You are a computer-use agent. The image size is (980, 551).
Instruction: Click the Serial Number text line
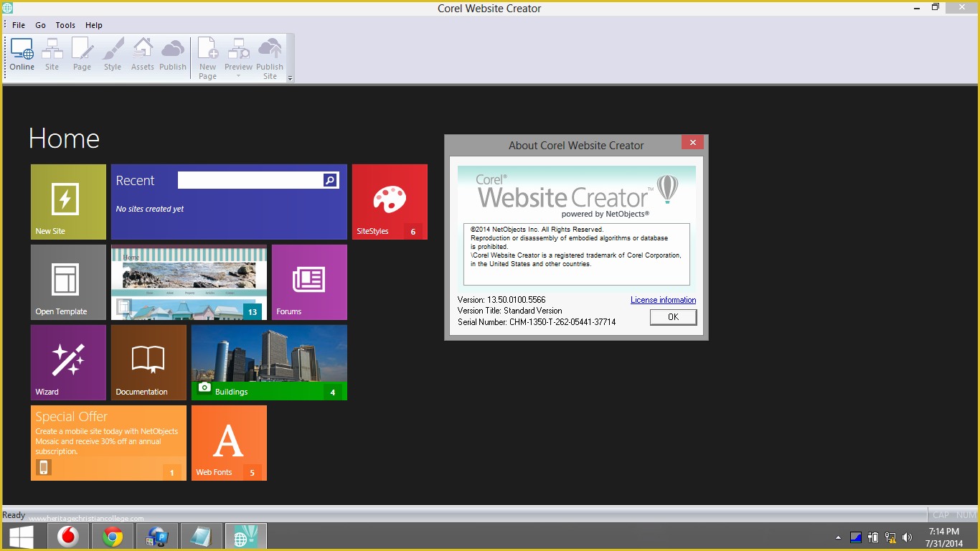coord(537,322)
